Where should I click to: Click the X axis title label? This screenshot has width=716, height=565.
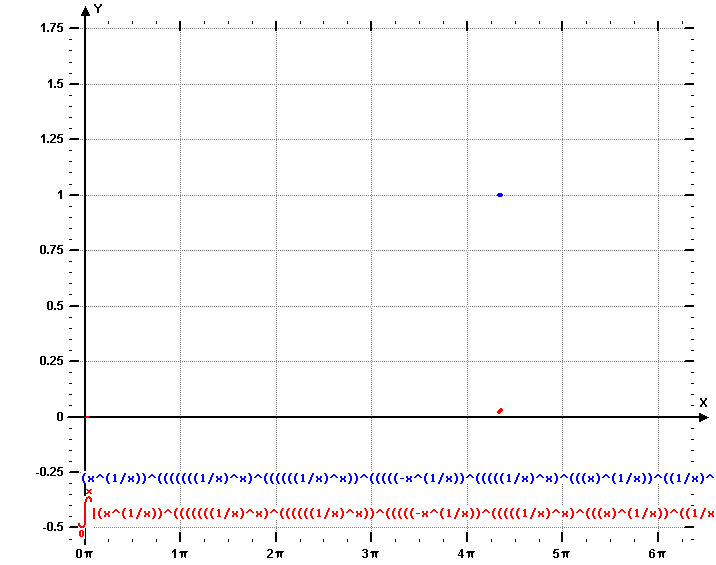pos(703,402)
